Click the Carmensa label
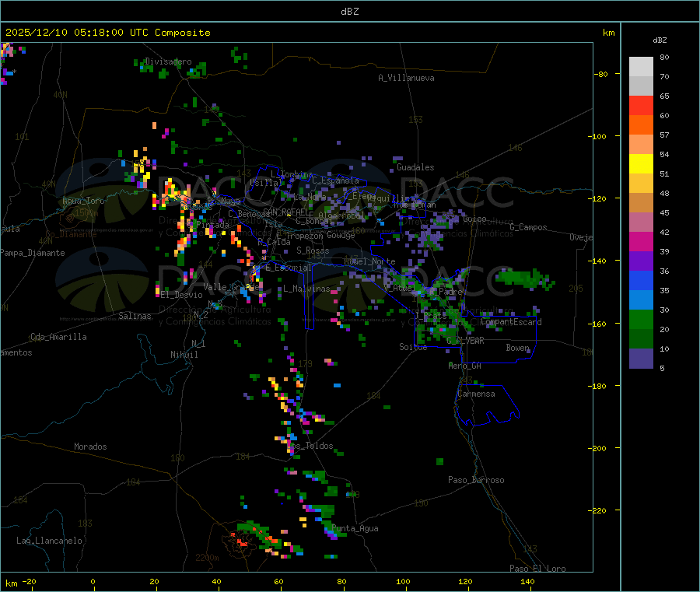 [476, 394]
